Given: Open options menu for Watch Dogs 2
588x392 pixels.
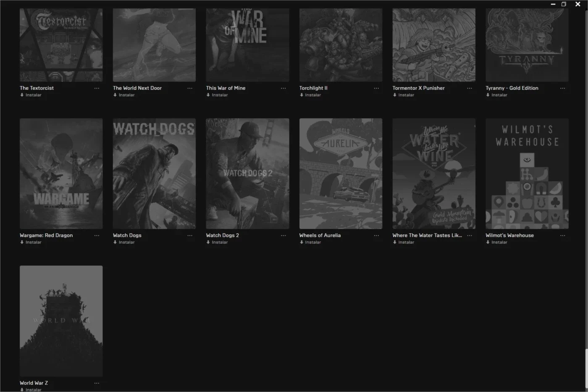Looking at the screenshot, I should point(283,235).
